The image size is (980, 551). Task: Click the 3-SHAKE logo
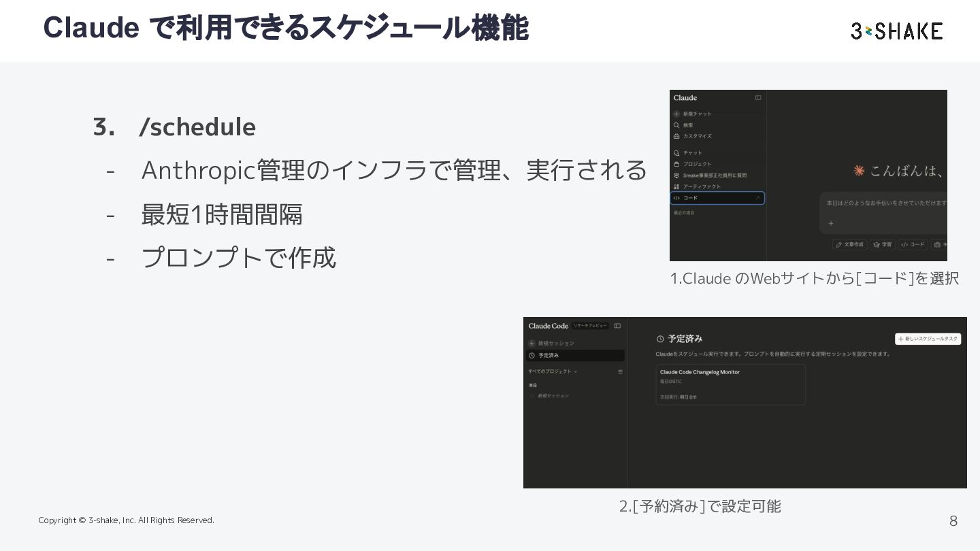pos(897,31)
